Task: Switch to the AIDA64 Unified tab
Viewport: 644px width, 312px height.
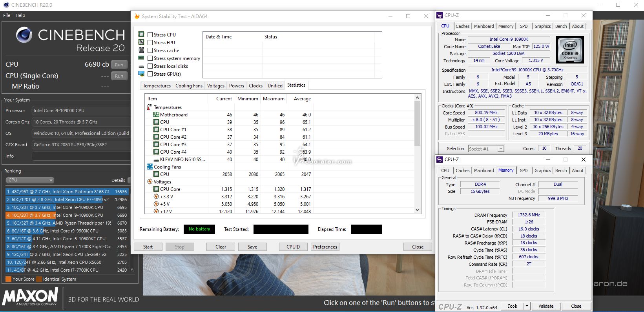Action: click(275, 86)
